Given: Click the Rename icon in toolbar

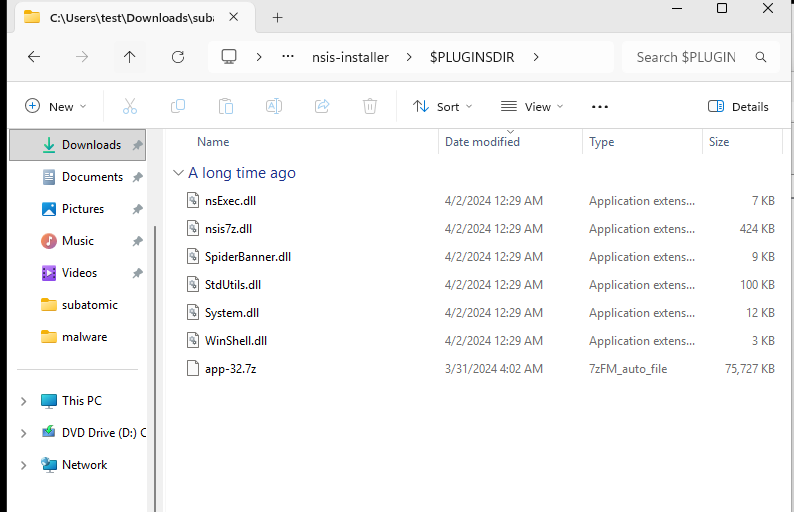Looking at the screenshot, I should (274, 106).
